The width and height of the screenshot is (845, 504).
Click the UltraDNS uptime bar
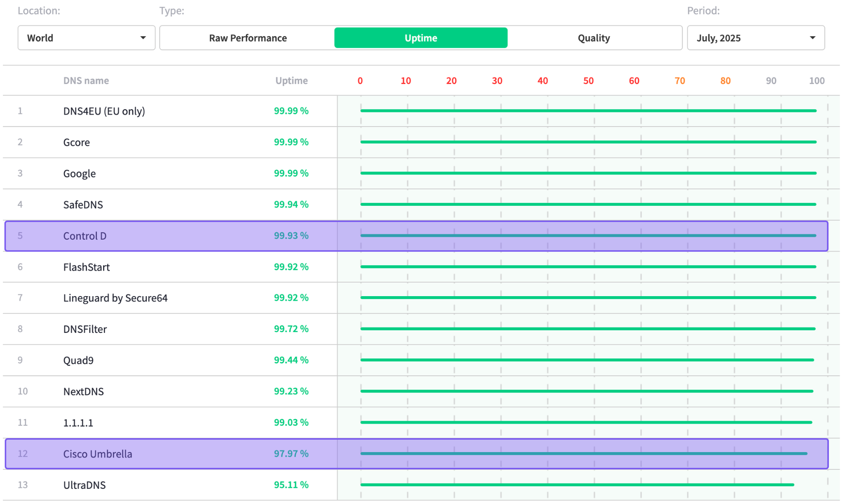(x=577, y=485)
